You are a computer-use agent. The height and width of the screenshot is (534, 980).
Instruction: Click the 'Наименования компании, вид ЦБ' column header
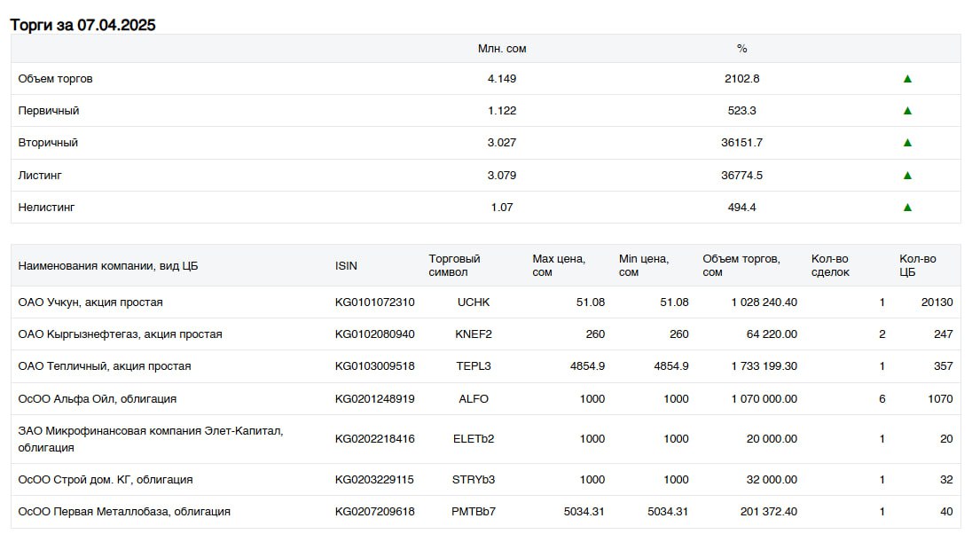pos(108,266)
